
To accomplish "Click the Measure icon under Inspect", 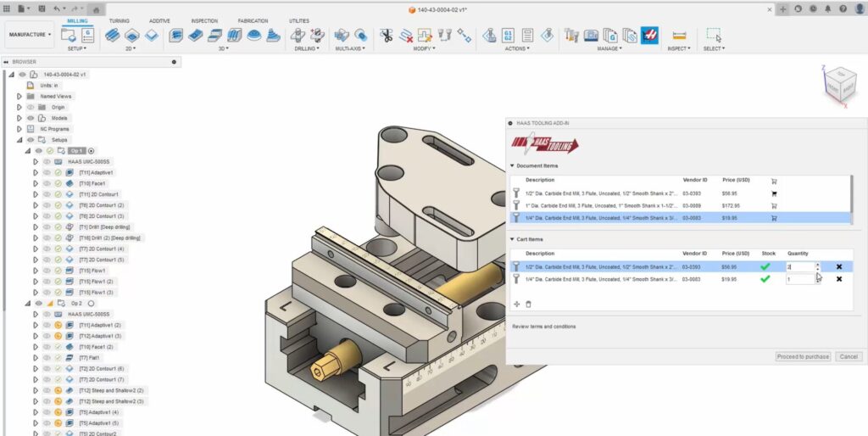I will [x=678, y=36].
